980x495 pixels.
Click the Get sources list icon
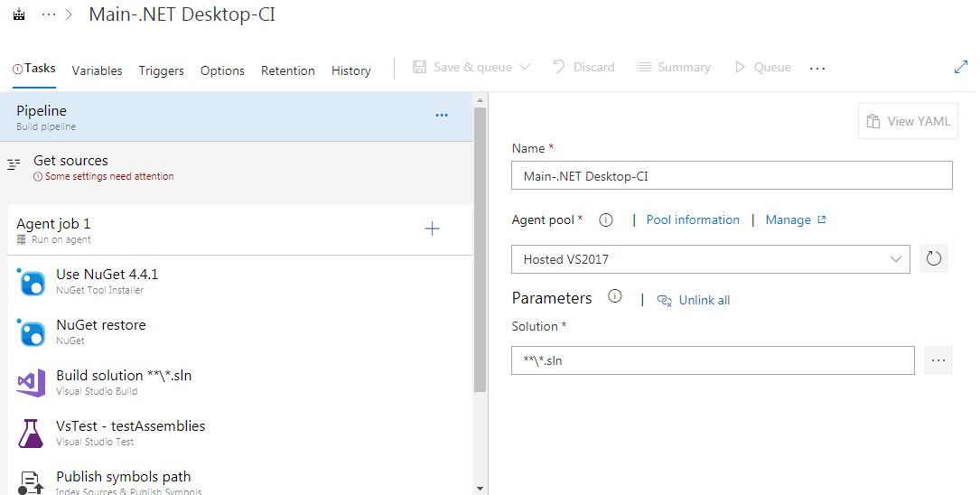(x=14, y=164)
